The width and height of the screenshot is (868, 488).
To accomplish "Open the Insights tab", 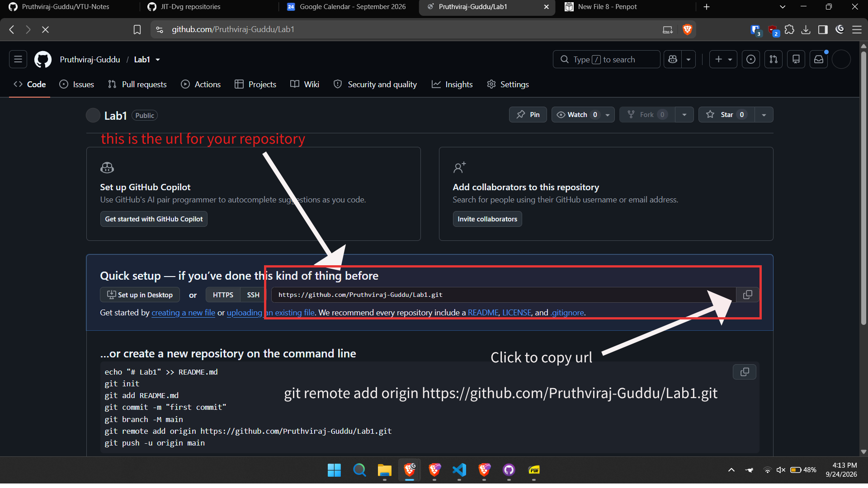I will coord(452,84).
